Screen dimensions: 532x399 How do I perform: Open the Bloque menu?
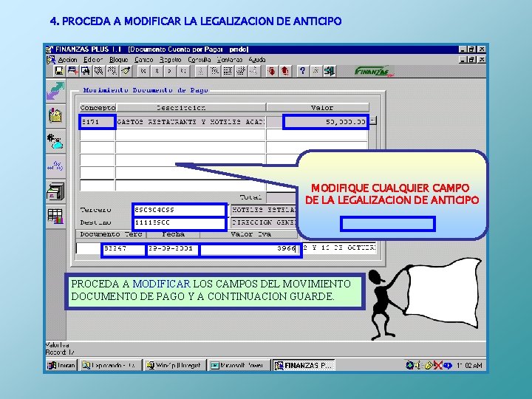click(119, 60)
